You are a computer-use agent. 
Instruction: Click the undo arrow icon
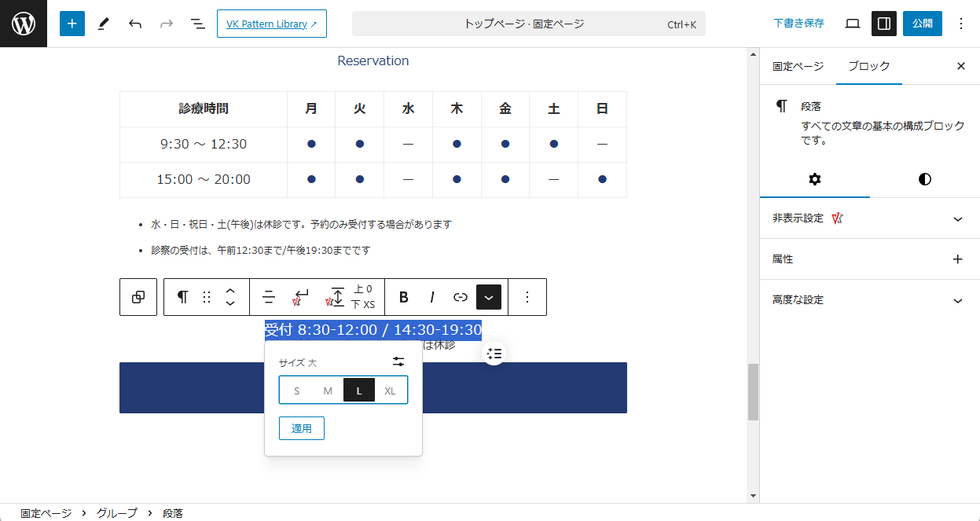pos(135,24)
